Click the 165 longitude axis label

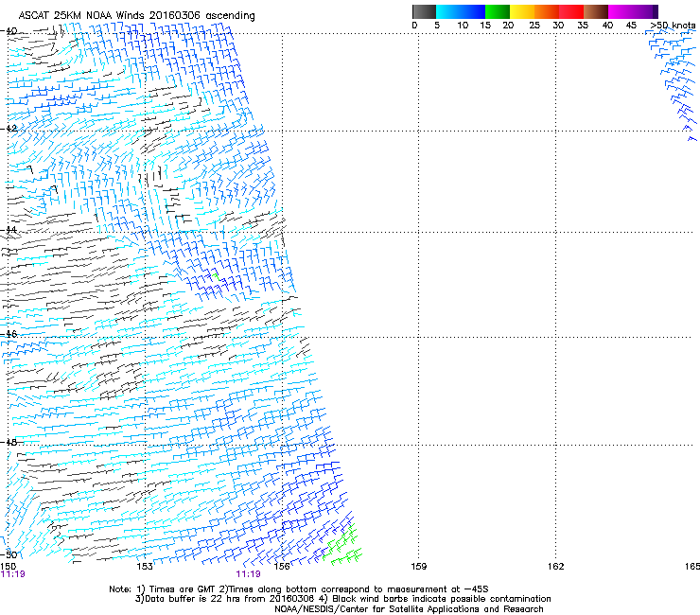[x=692, y=567]
